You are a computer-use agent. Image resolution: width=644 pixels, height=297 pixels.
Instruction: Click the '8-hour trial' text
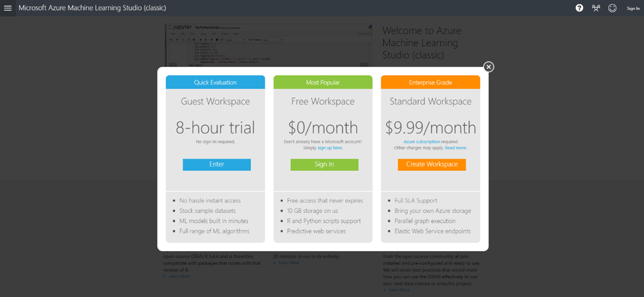(215, 128)
